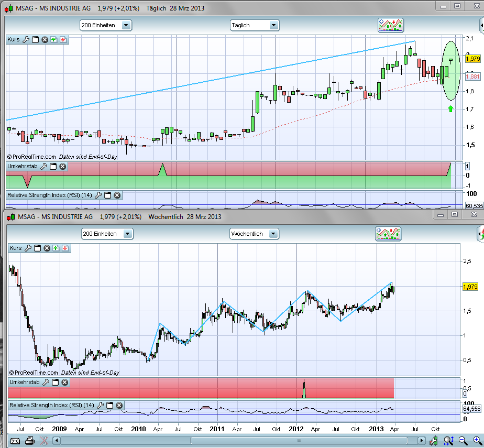Detach RSI panel window icon in daily chart
This screenshot has width=484, height=448.
(x=107, y=195)
